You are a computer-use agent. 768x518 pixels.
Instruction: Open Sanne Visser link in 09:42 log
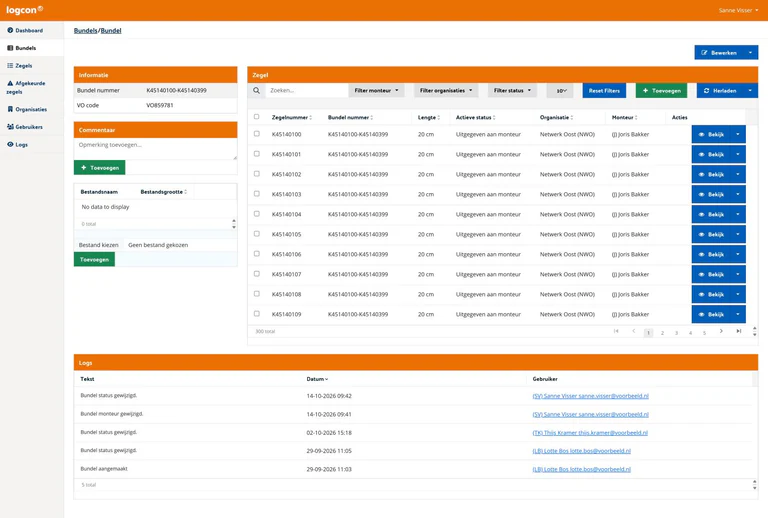click(x=591, y=396)
